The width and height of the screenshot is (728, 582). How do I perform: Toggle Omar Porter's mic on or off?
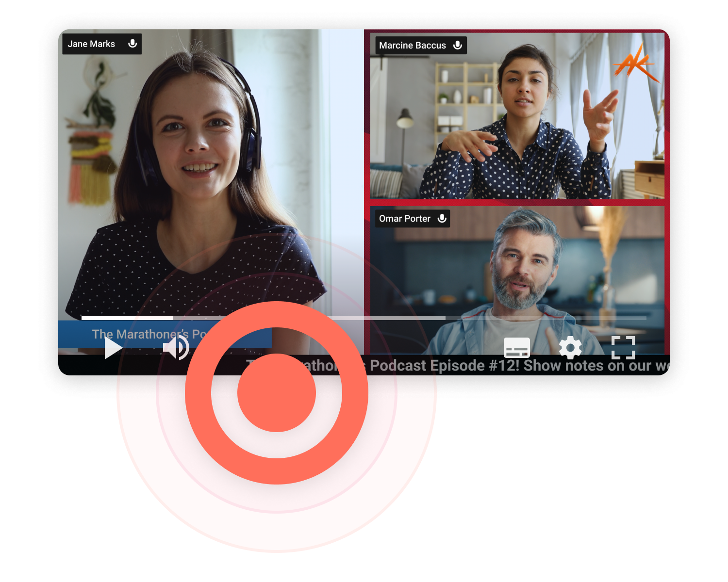441,219
